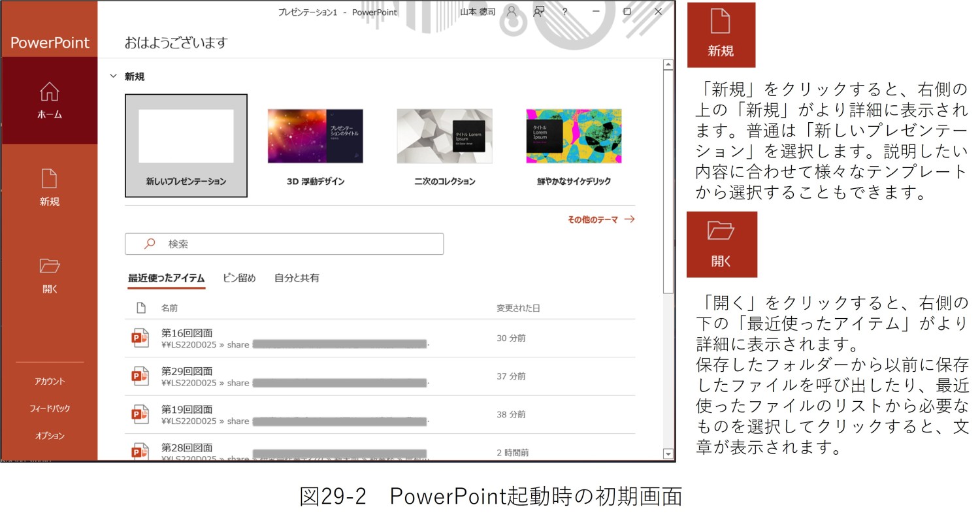Click the vertical scrollbar thumb
The image size is (980, 524).
click(668, 182)
